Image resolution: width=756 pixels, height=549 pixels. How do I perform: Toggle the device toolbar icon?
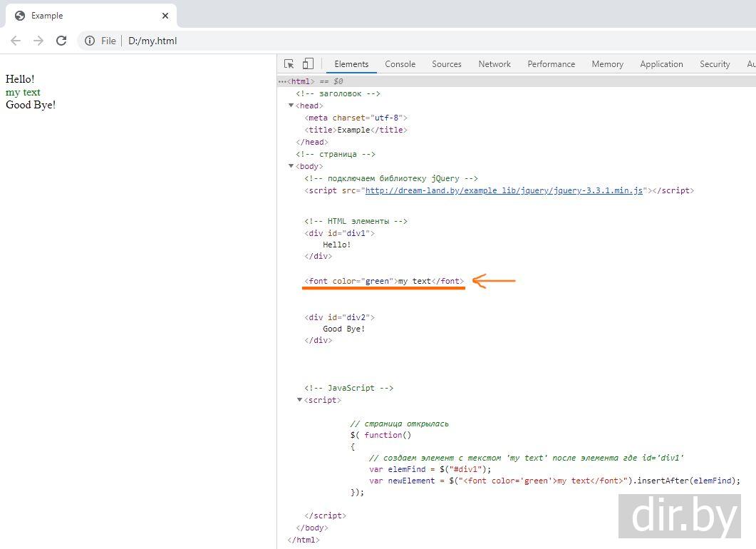coord(308,64)
